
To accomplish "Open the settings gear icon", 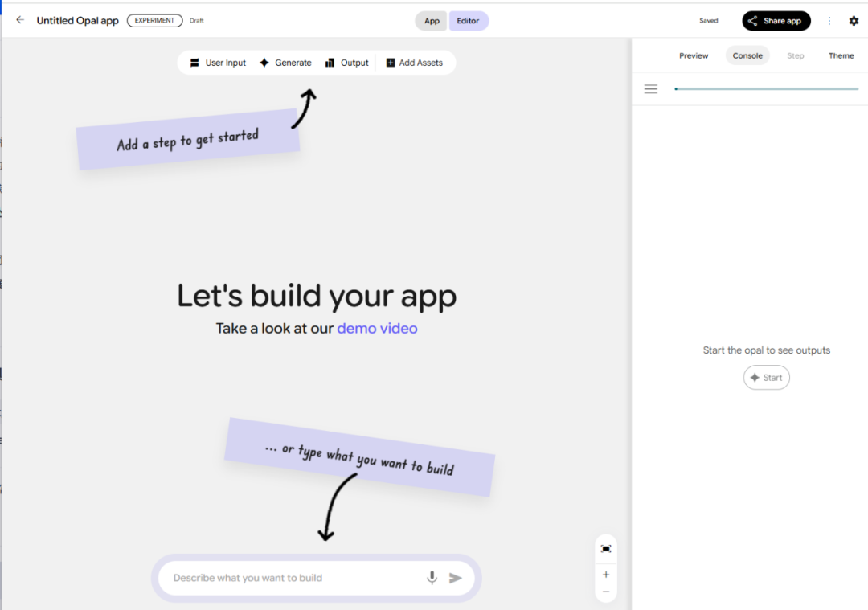I will 854,21.
